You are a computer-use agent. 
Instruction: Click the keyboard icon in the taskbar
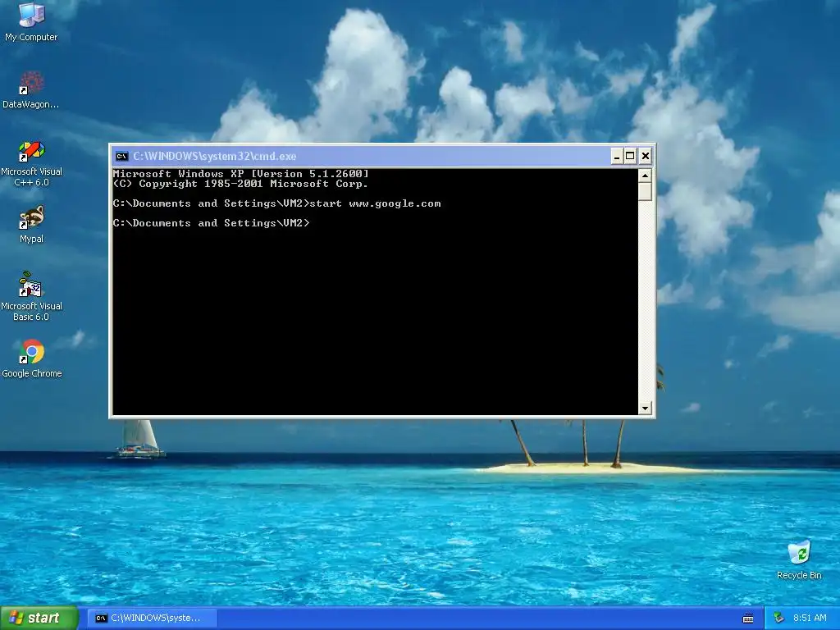click(x=748, y=619)
